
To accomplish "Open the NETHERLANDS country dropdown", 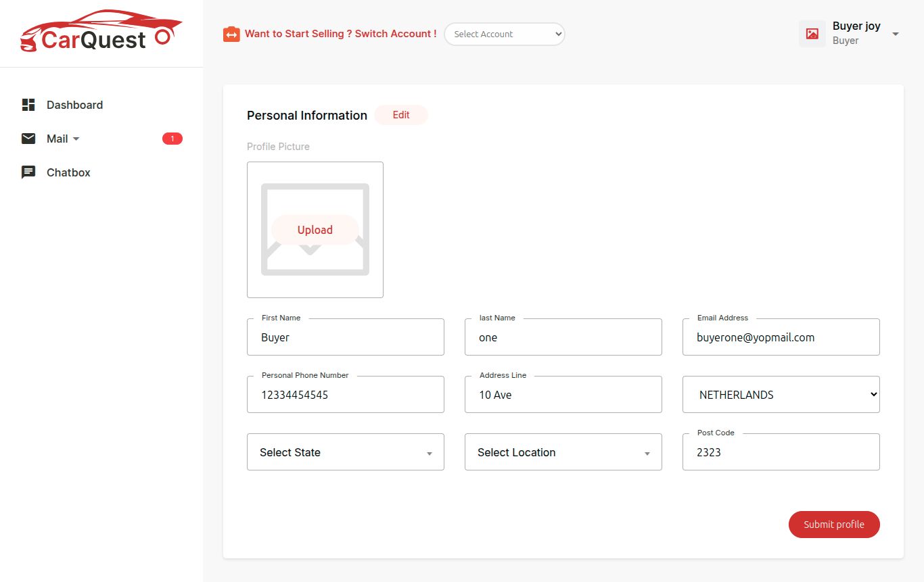I will point(781,395).
